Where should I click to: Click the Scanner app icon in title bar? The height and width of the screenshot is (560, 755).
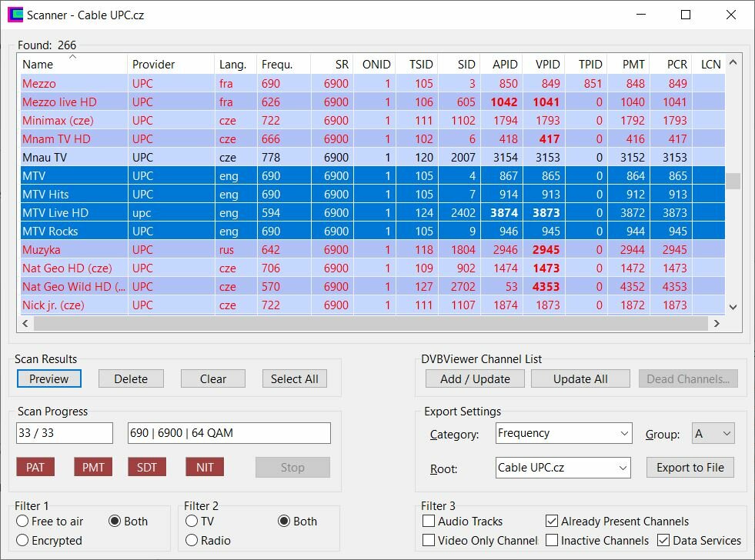tap(15, 15)
